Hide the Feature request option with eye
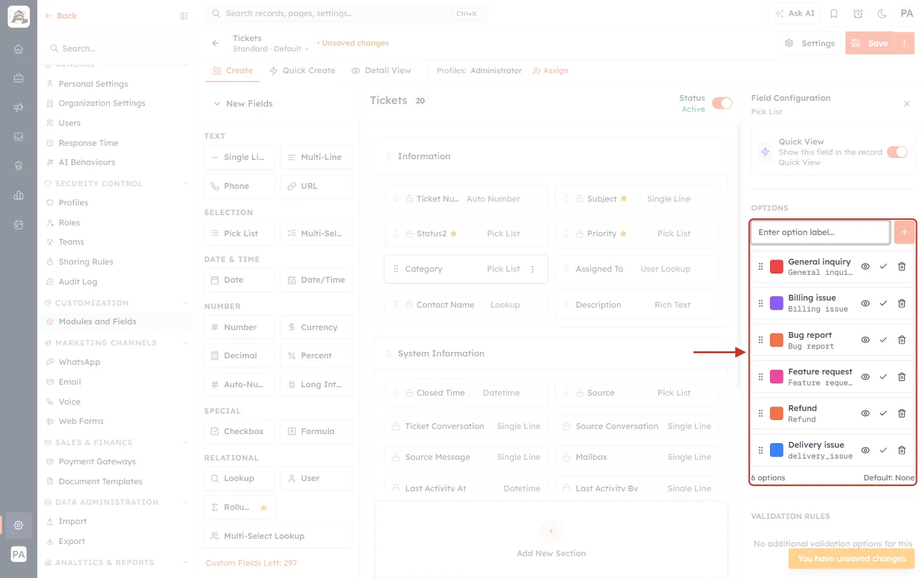This screenshot has width=924, height=578. tap(865, 377)
